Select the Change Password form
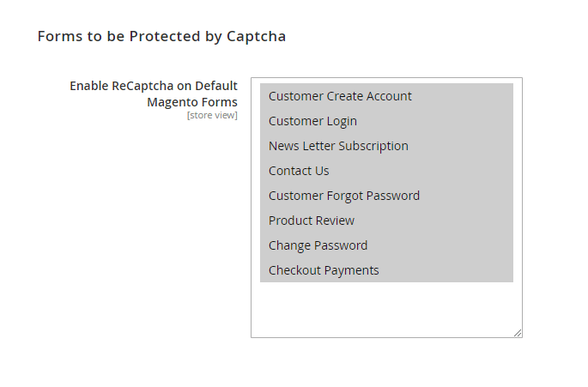Screen dimensions: 588x387 (x=318, y=245)
